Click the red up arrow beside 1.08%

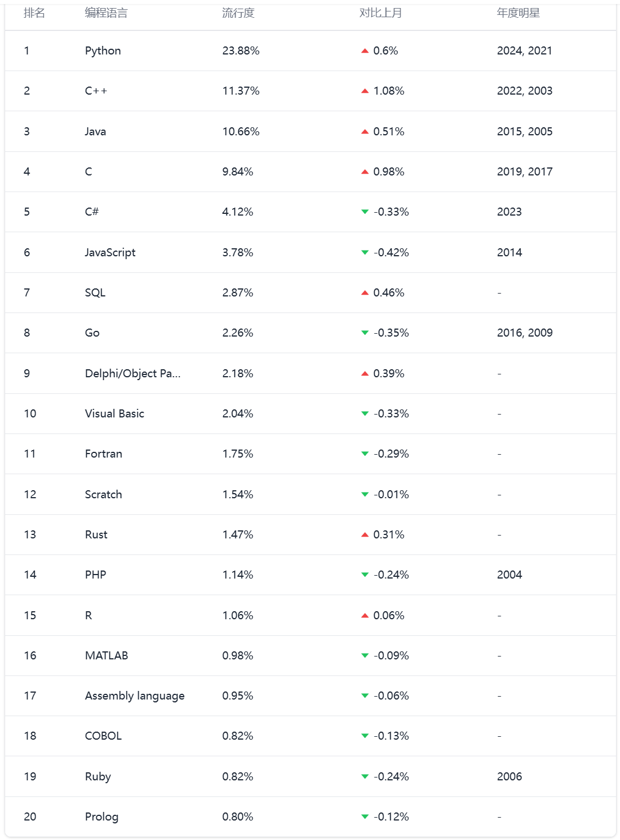pos(365,91)
